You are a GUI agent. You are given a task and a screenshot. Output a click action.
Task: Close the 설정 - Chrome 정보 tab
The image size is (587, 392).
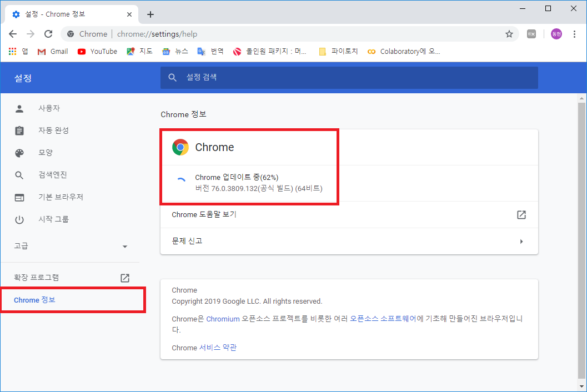pos(129,14)
